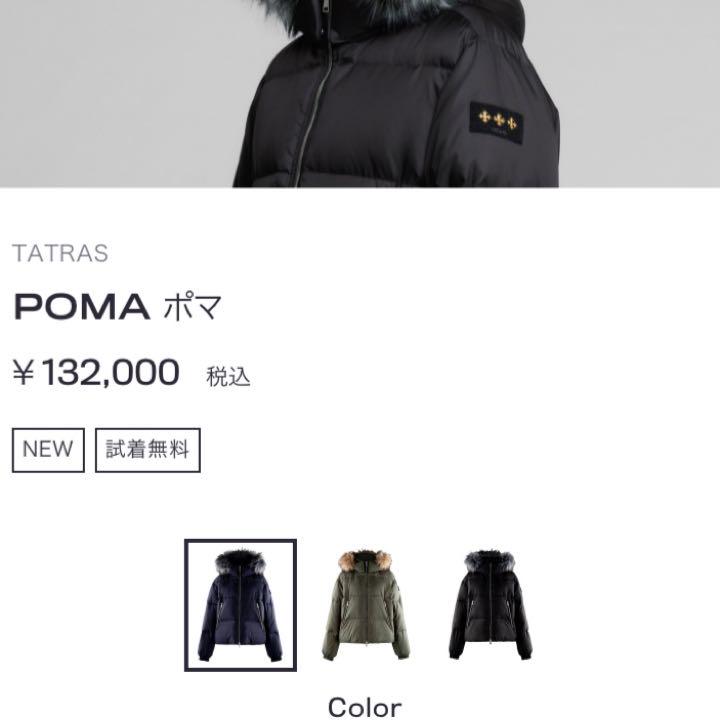This screenshot has width=720, height=720.
Task: Pick the black jacket color option
Action: [490, 604]
